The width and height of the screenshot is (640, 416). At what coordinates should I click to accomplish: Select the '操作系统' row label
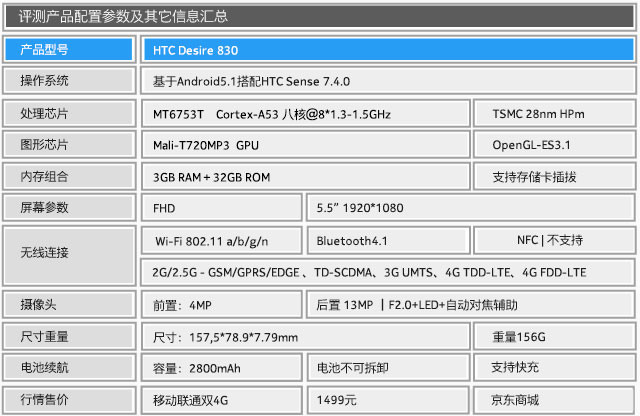tap(69, 81)
